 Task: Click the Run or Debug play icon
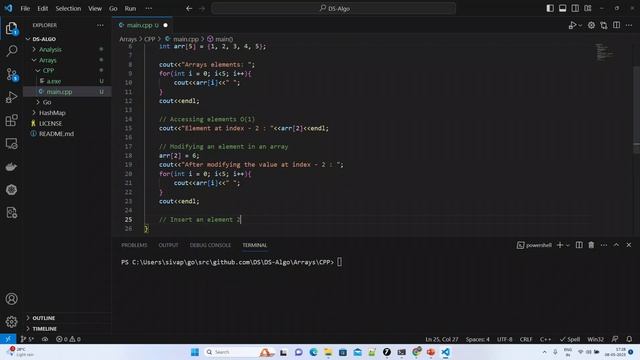point(572,25)
